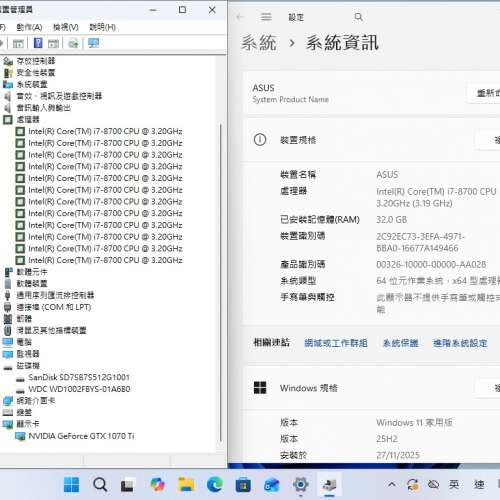Click the action pane toolbar icon beside help

tap(53, 43)
